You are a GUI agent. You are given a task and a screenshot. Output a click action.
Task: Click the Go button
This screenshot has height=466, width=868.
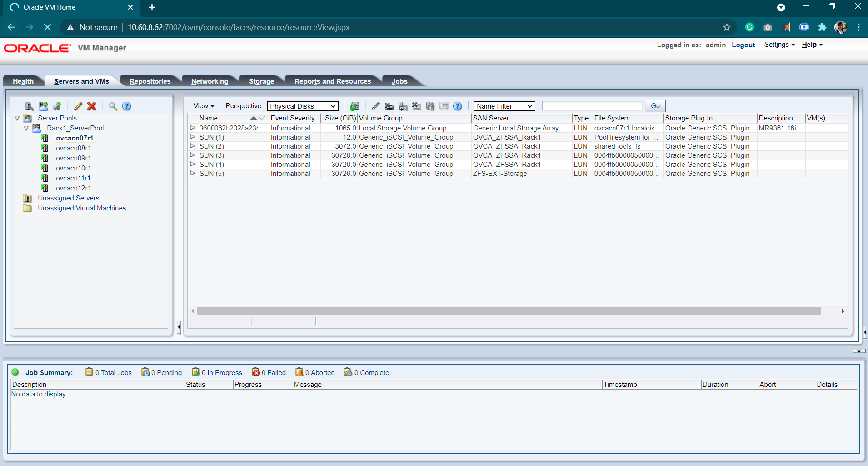(655, 106)
